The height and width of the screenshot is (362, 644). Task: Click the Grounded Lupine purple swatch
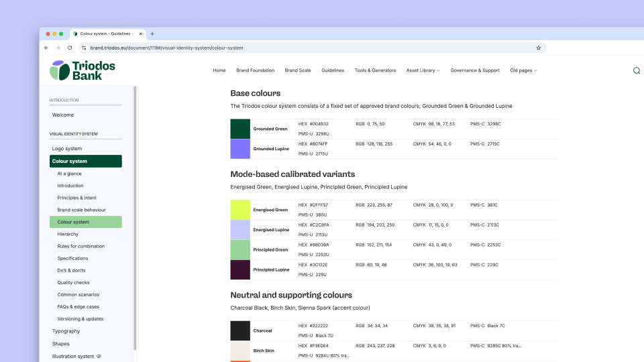[240, 149]
